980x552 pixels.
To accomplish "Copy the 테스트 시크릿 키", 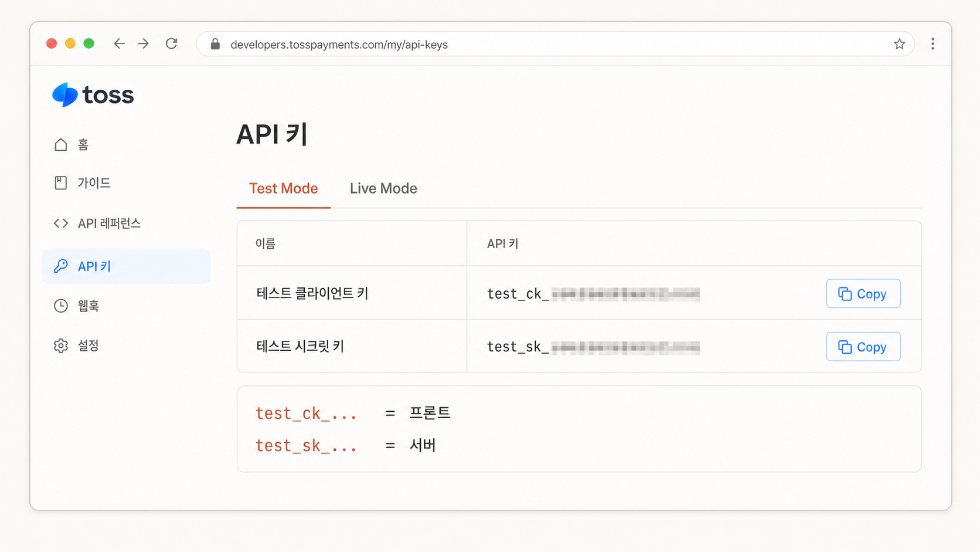I will point(863,347).
